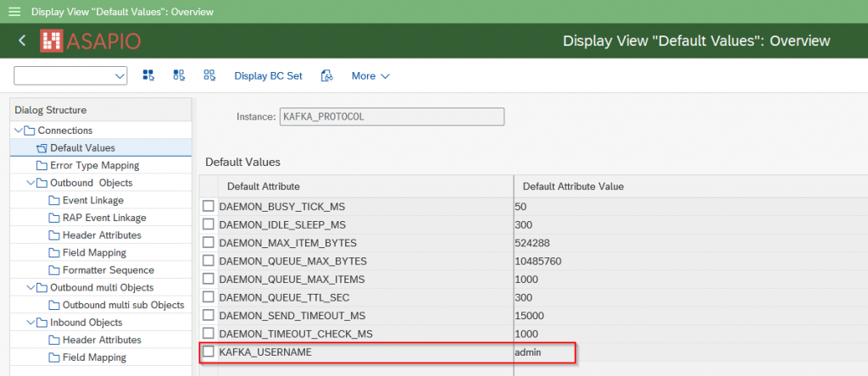868x376 pixels.
Task: Click the ASAPIO logo
Action: coord(92,41)
